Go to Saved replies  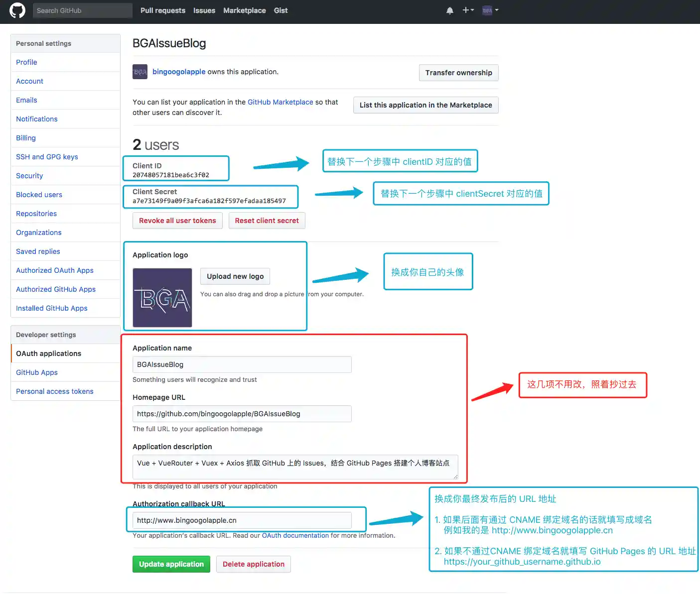click(x=65, y=251)
